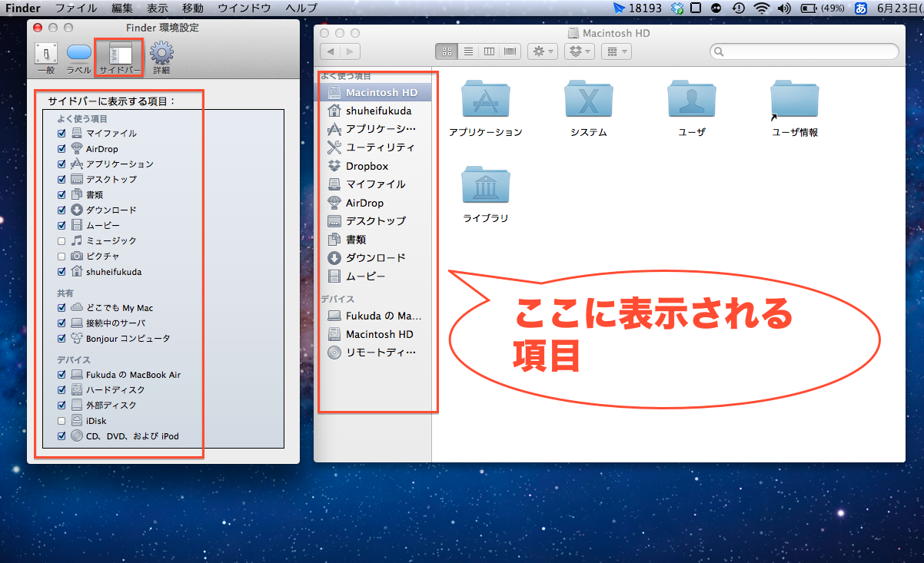
Task: Open Dropbox in Finder sidebar
Action: pos(374,166)
